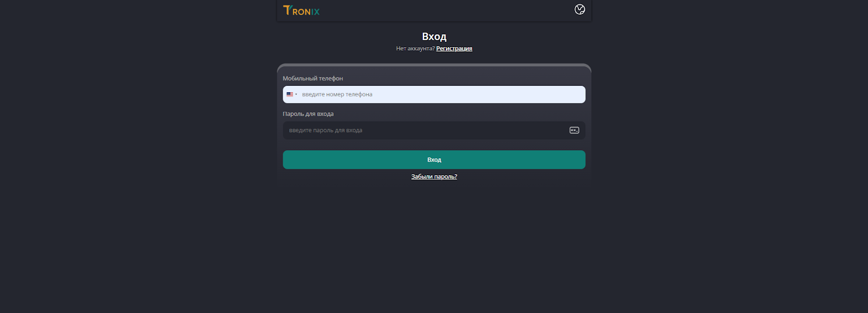
Task: Open the language selector globe icon
Action: click(x=580, y=9)
